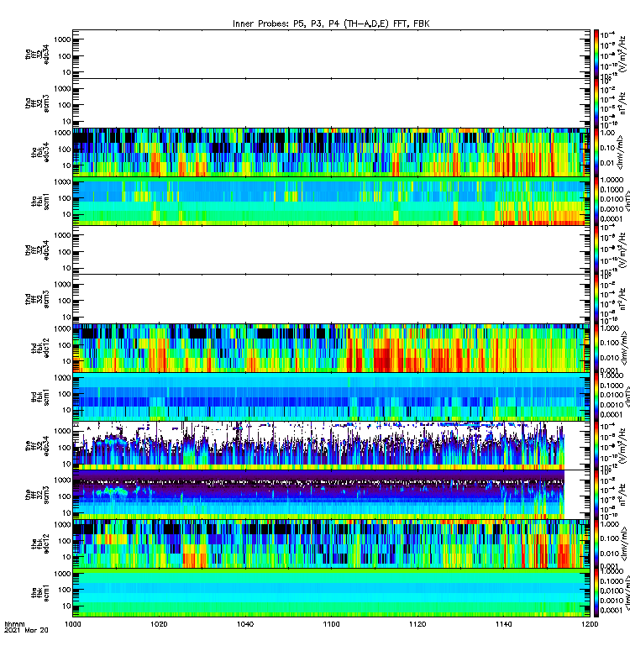Select the 'thd fff 32 edc34' panel label
The height and width of the screenshot is (672, 630).
pyautogui.click(x=37, y=250)
